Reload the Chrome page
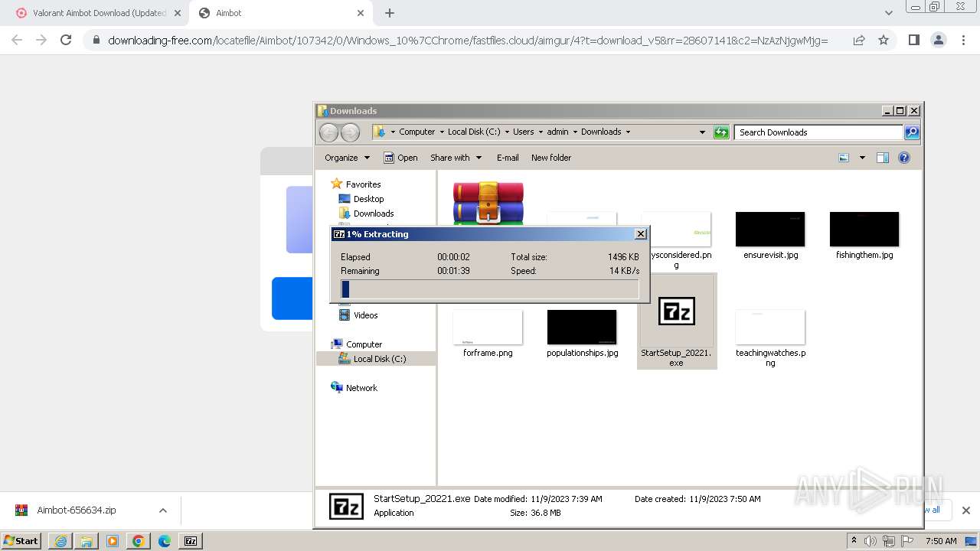 66,40
